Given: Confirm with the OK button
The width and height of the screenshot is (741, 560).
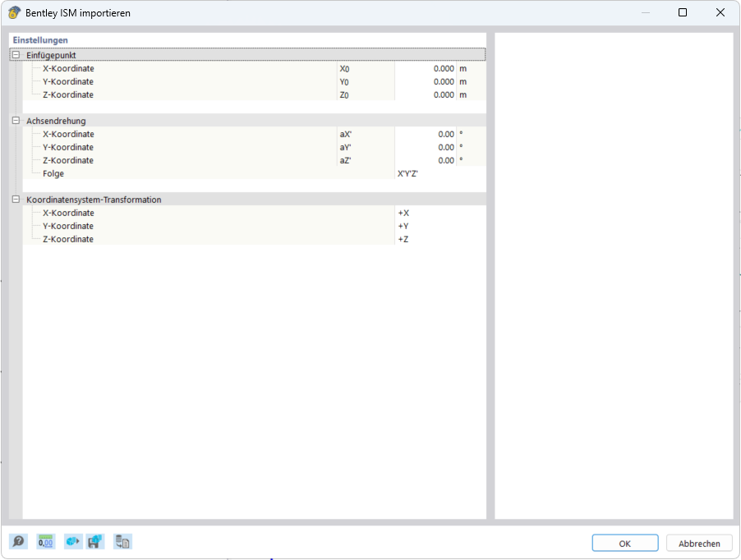Looking at the screenshot, I should [624, 544].
